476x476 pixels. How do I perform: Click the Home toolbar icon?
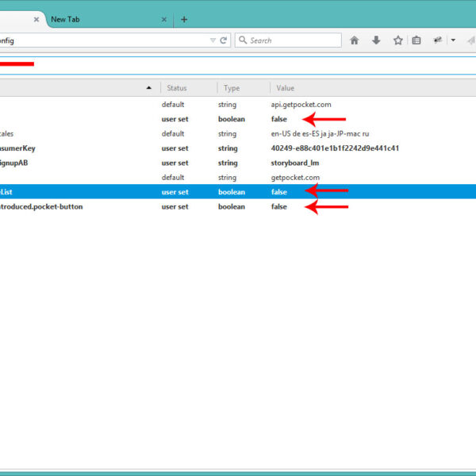[x=355, y=40]
